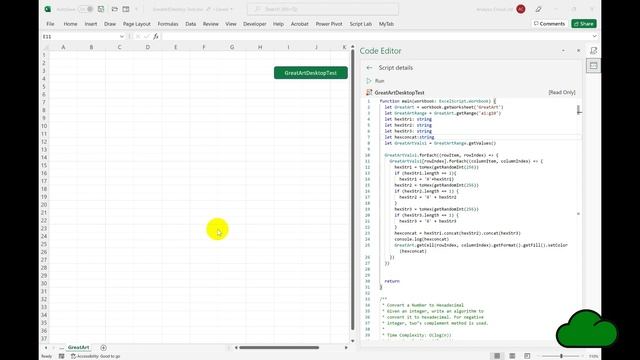Click the macro recording icon in status bar
The height and width of the screenshot is (360, 640).
point(61,356)
